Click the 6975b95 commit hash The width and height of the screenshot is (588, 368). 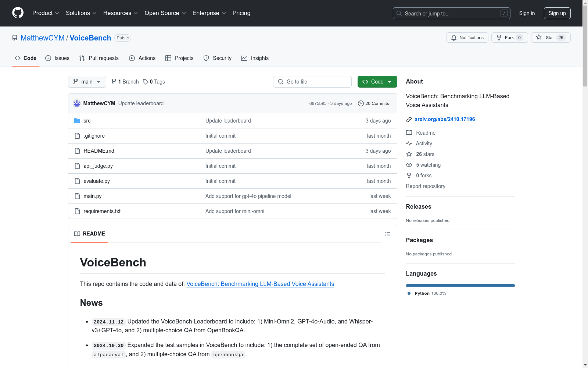[318, 103]
